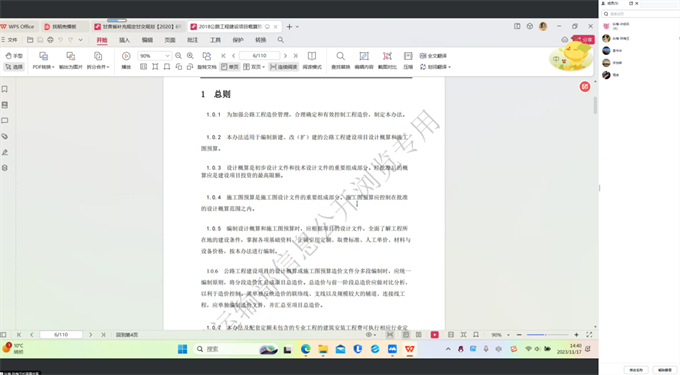Switch to the 插入 ribbon tab
Image resolution: width=680 pixels, height=375 pixels.
point(124,40)
